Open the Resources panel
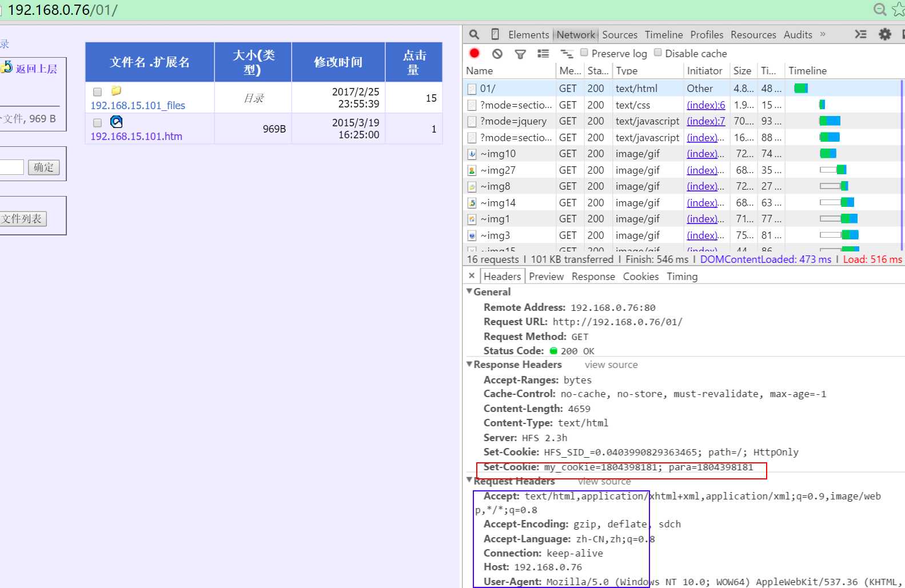The height and width of the screenshot is (588, 905). tap(753, 35)
